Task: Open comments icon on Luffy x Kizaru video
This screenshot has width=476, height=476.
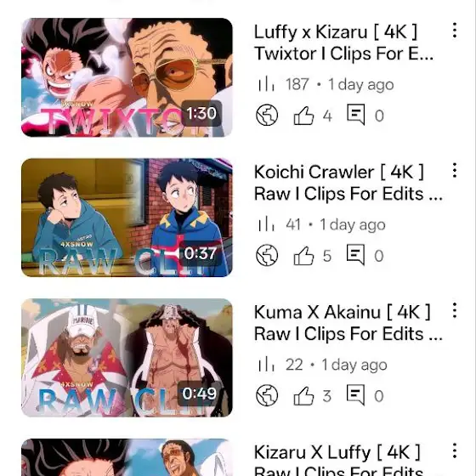Action: 356,115
